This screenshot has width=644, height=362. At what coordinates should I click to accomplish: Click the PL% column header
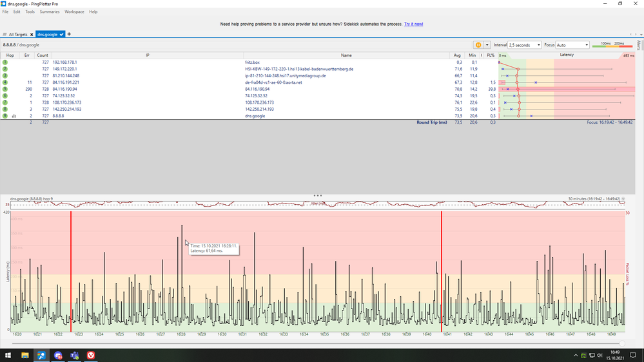click(x=491, y=55)
